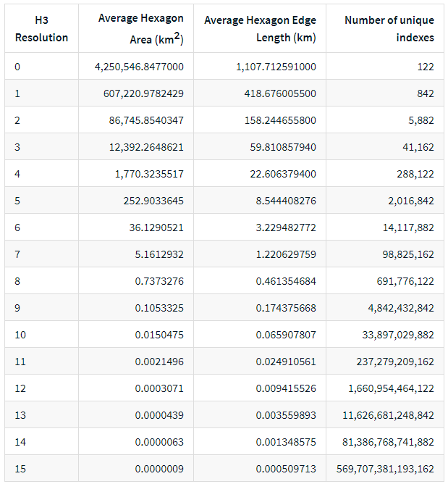Select resolution number 10 in first column
Image resolution: width=448 pixels, height=484 pixels.
pos(20,335)
